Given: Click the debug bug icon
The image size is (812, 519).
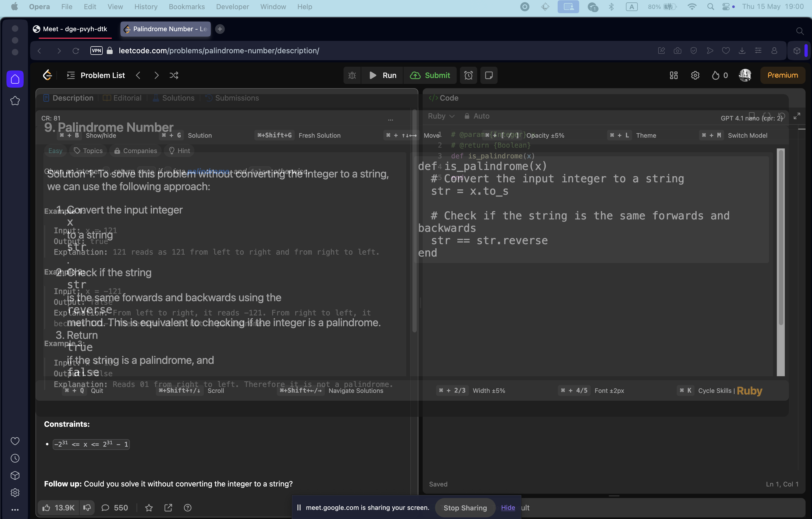Looking at the screenshot, I should (352, 75).
